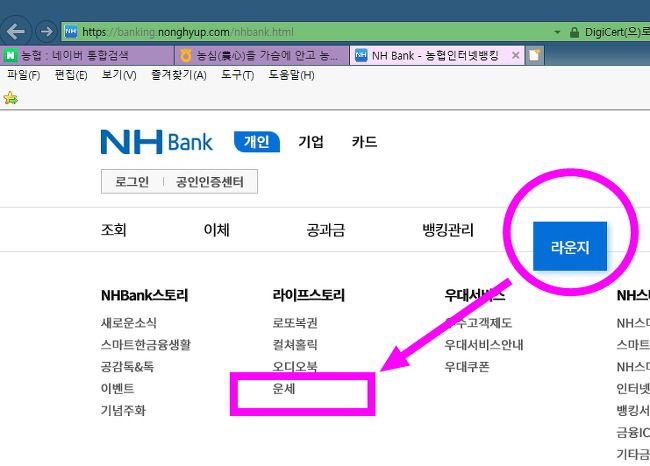
Task: Open the address bar dropdown arrow
Action: pyautogui.click(x=557, y=32)
